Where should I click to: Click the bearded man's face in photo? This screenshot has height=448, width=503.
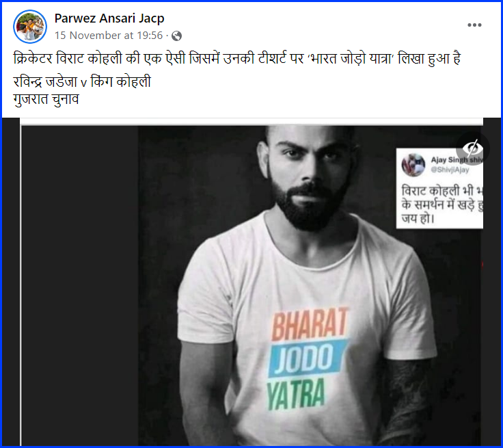pyautogui.click(x=310, y=174)
